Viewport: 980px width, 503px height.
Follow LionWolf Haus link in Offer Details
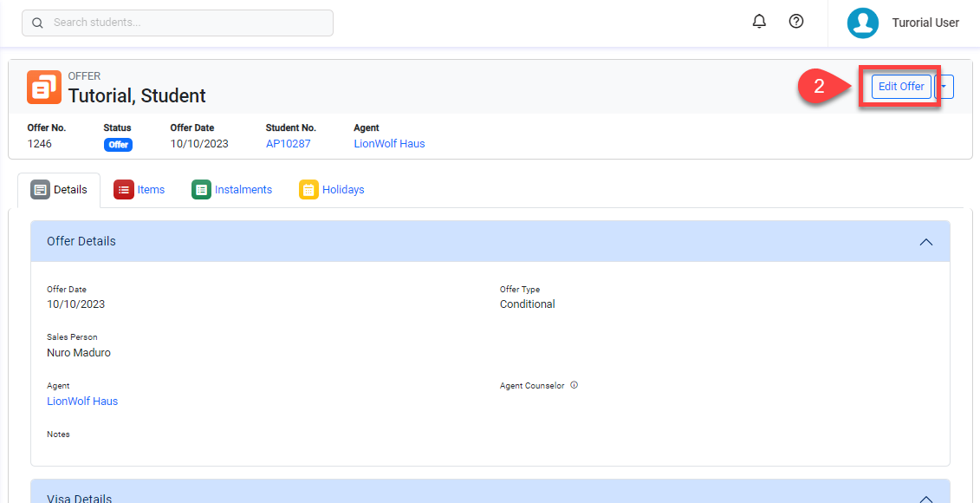click(x=82, y=402)
